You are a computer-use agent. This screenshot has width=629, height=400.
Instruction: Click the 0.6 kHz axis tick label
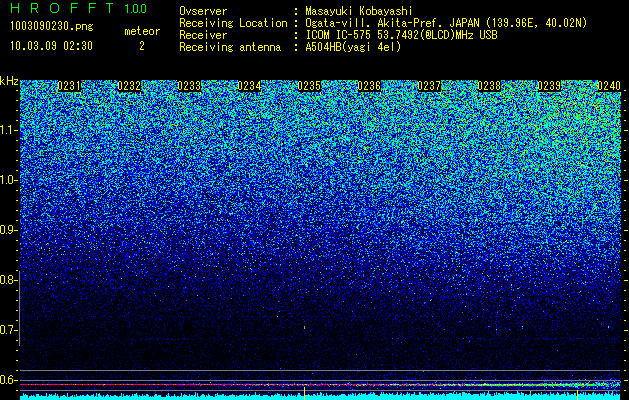point(8,380)
